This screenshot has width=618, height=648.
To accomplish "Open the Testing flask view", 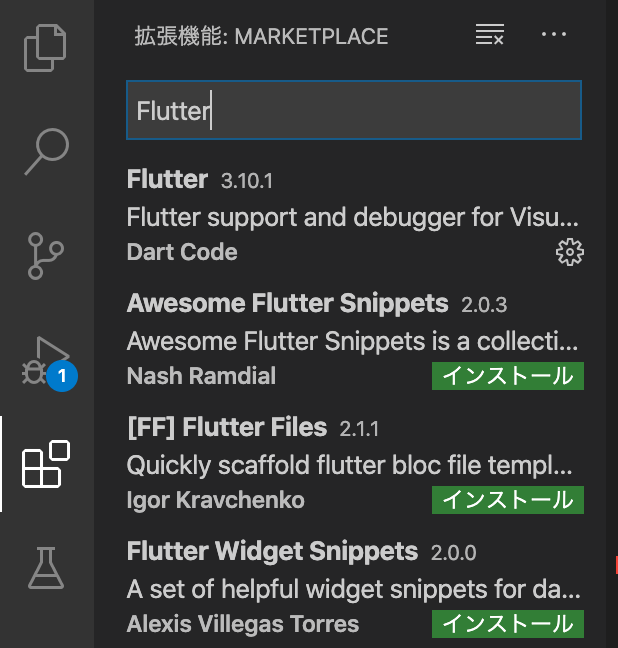I will point(46,567).
